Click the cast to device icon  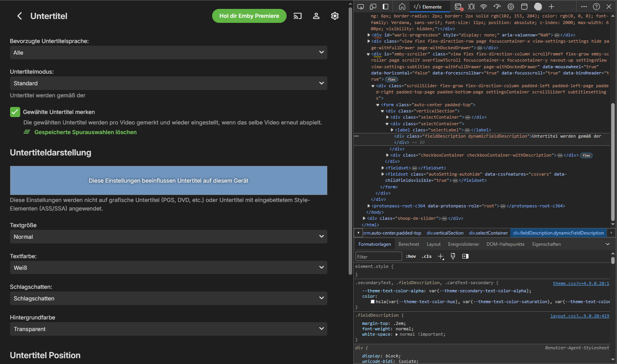(x=297, y=16)
